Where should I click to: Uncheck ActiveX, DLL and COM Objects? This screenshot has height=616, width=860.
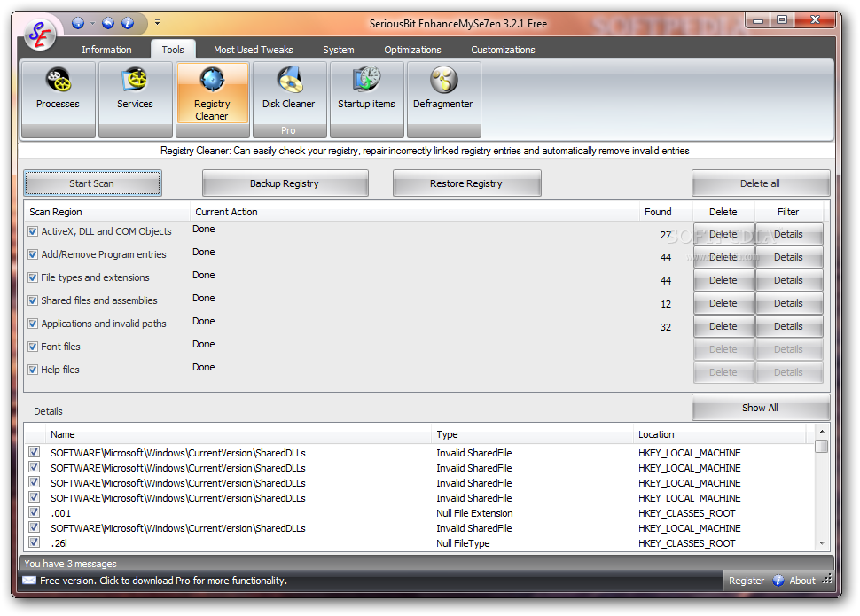33,231
